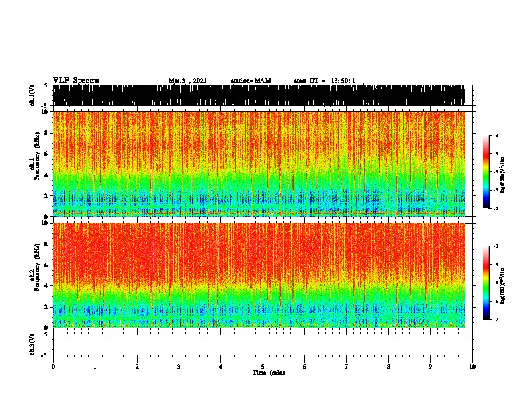Click time axis tick label "5"
This screenshot has height=411, width=532.
coord(263,367)
